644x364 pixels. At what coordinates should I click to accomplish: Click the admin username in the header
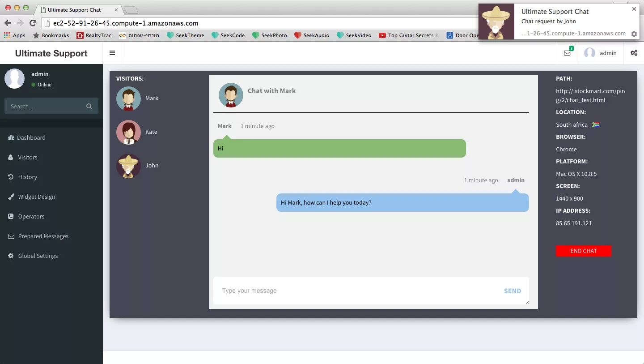click(608, 53)
